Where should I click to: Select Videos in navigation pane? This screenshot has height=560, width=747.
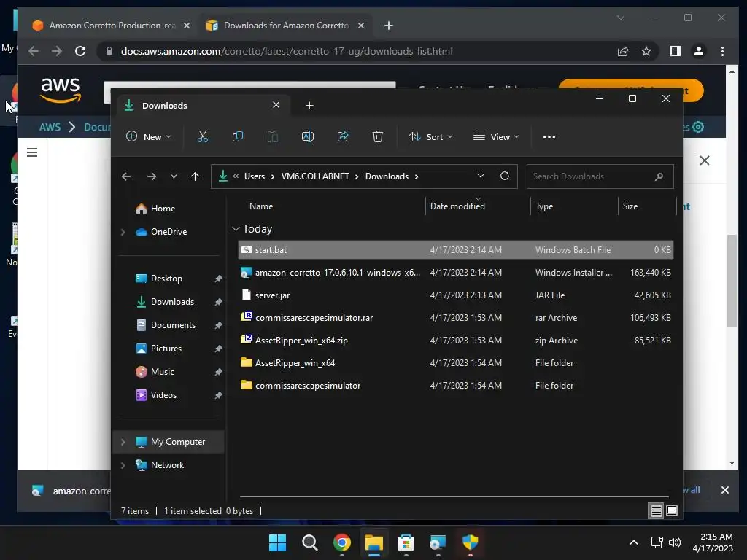click(163, 395)
